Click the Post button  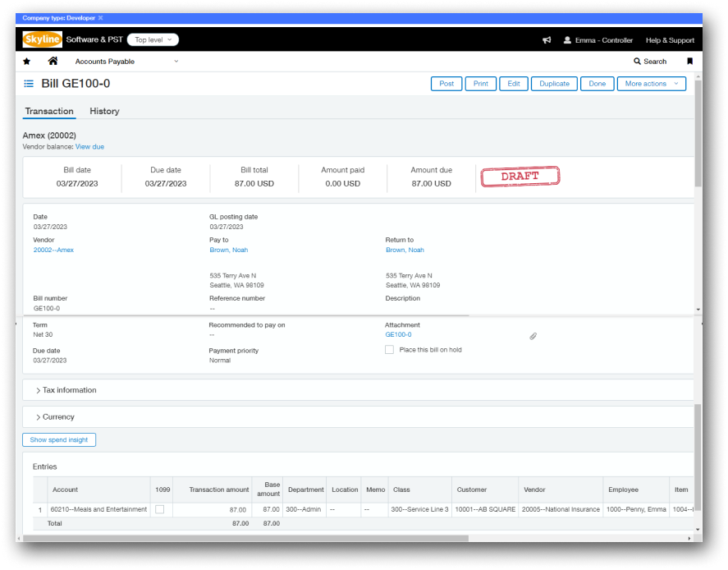tap(446, 84)
